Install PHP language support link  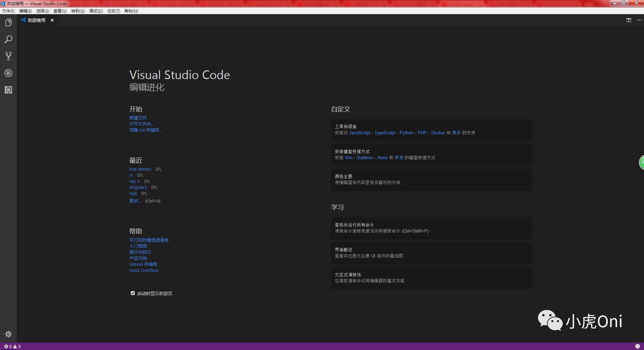[422, 133]
